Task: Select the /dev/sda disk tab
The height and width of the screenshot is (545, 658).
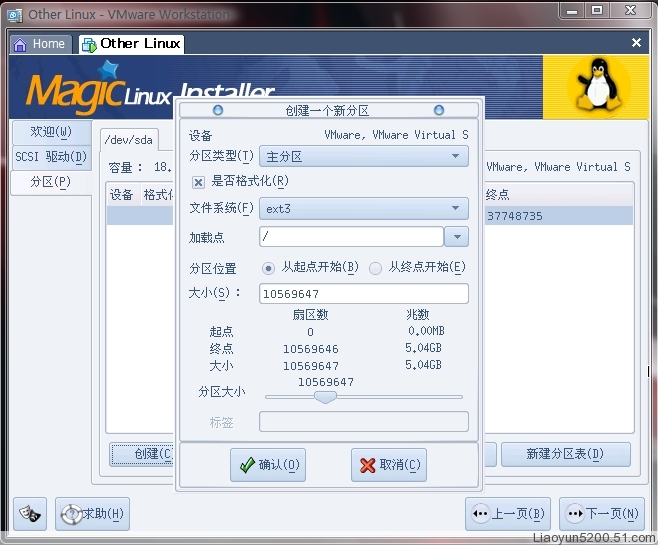Action: coord(129,140)
